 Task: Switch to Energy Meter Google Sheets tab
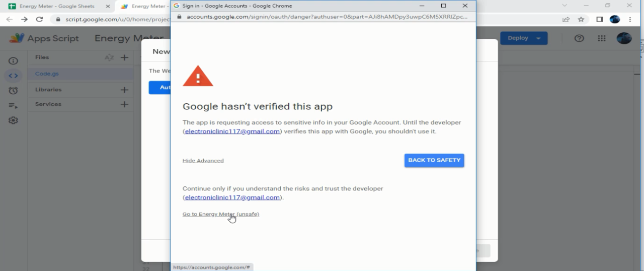pyautogui.click(x=58, y=7)
